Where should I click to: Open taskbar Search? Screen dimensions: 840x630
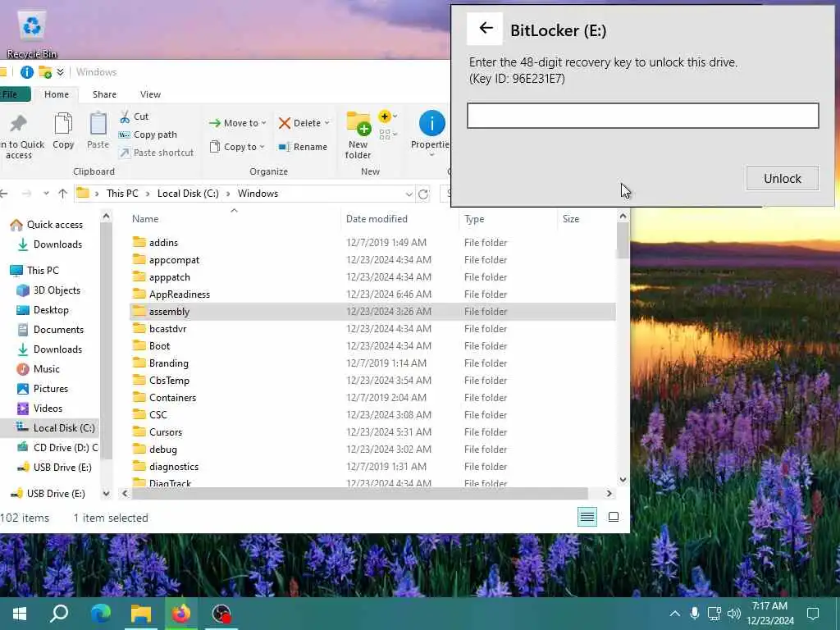pos(59,614)
